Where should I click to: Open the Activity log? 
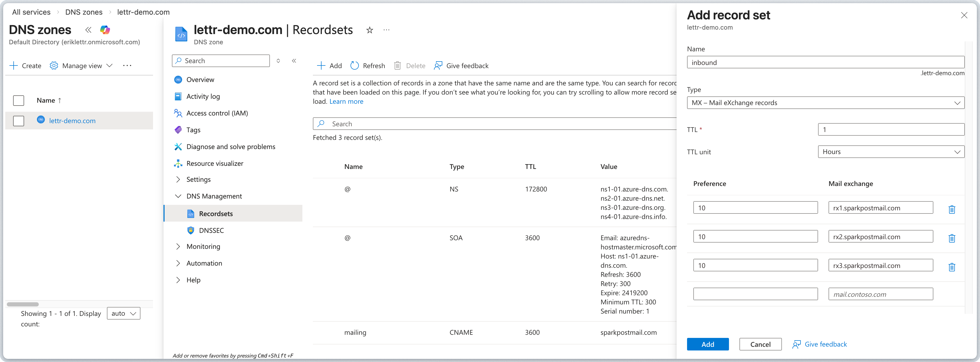[203, 96]
